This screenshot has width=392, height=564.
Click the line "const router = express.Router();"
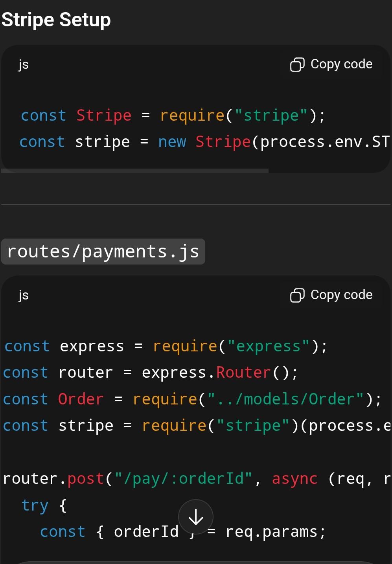coord(151,373)
